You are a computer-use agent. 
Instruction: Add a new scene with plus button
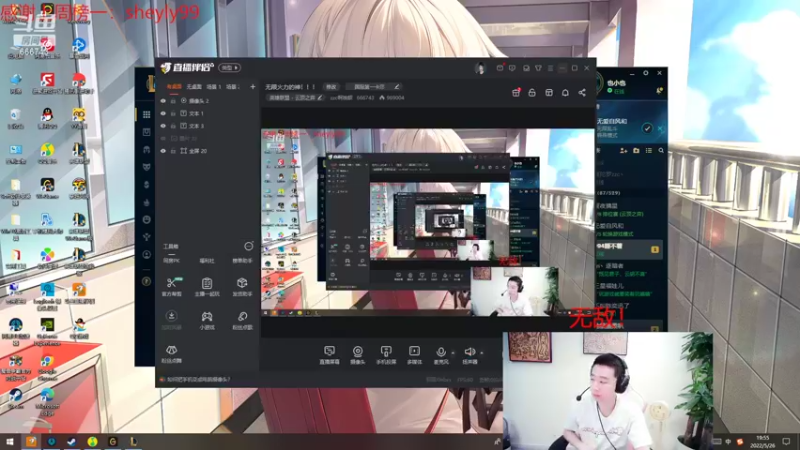[x=253, y=87]
